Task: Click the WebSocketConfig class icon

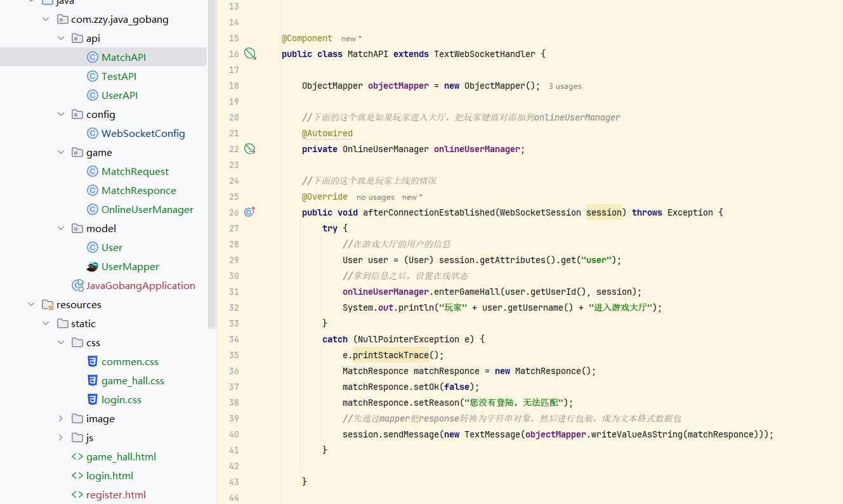Action: coord(92,133)
